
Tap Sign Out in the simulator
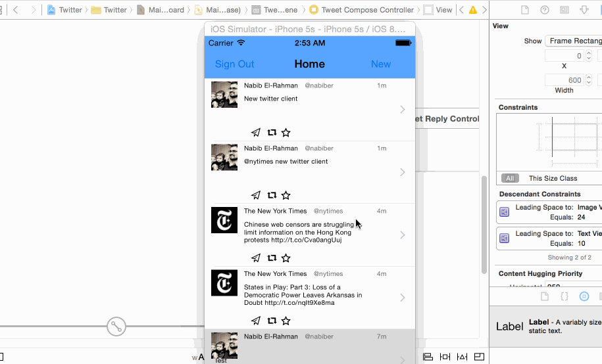(x=235, y=64)
